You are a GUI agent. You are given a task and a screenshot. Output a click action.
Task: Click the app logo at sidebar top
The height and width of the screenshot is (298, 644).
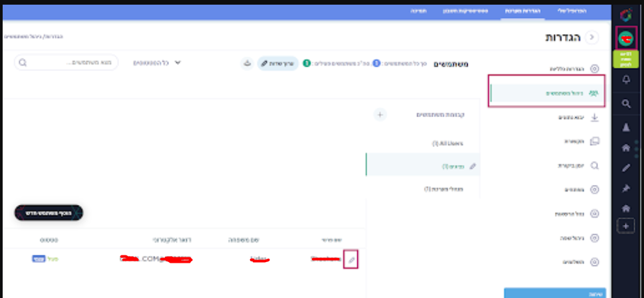(x=625, y=14)
